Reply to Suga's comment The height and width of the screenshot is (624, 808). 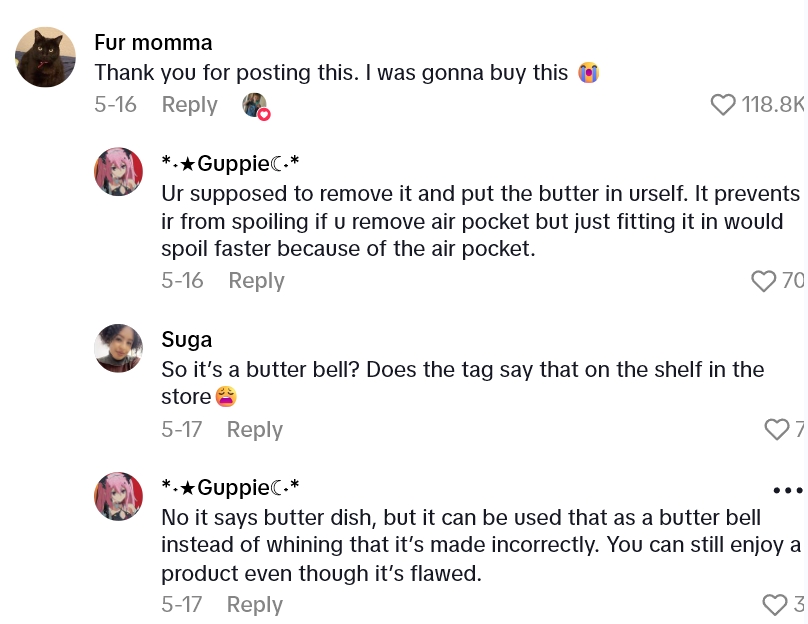(x=254, y=429)
